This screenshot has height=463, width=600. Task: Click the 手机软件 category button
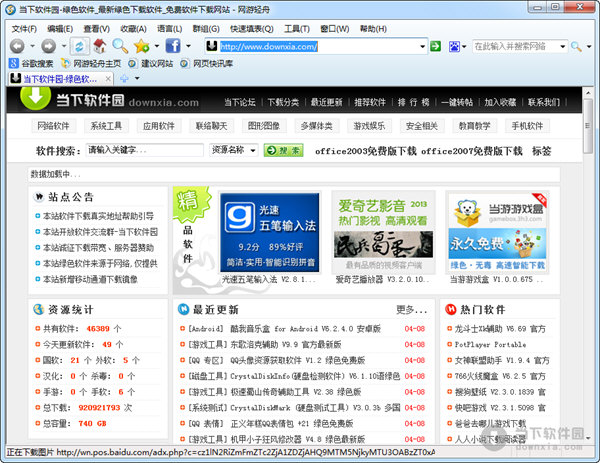(527, 126)
